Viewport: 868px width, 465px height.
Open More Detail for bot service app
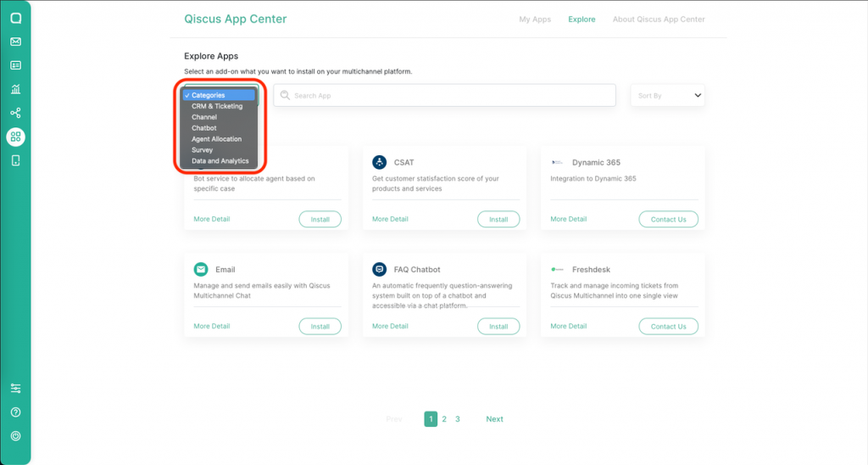coord(211,219)
